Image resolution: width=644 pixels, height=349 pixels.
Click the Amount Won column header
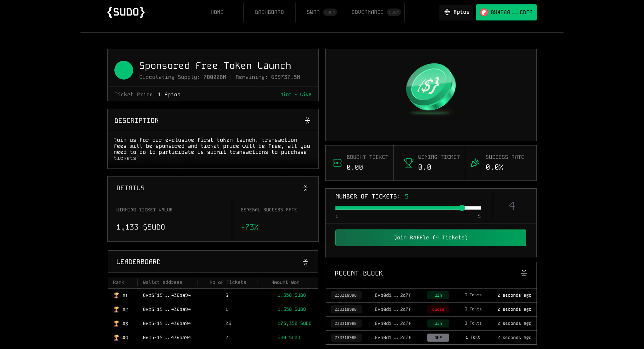tap(285, 282)
